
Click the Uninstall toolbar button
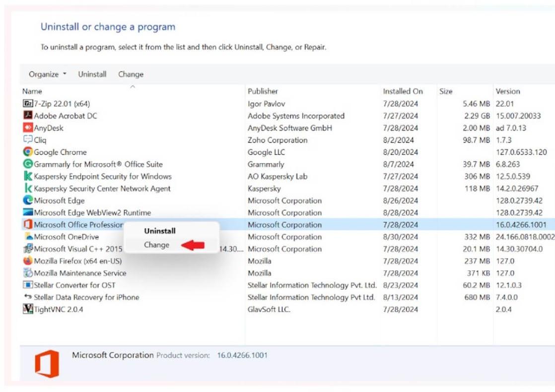92,74
